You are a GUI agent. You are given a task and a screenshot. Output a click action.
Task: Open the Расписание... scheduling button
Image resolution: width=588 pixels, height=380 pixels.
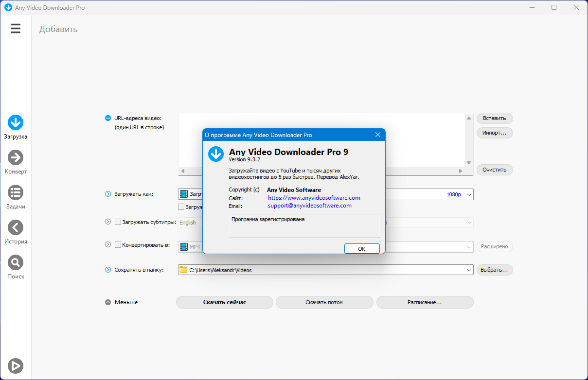point(425,302)
